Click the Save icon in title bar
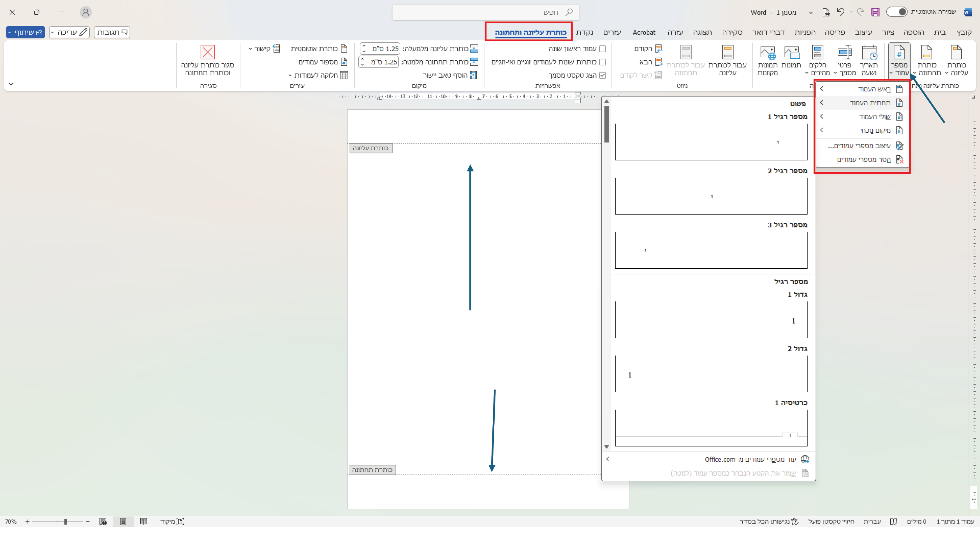The image size is (980, 539). coord(875,12)
